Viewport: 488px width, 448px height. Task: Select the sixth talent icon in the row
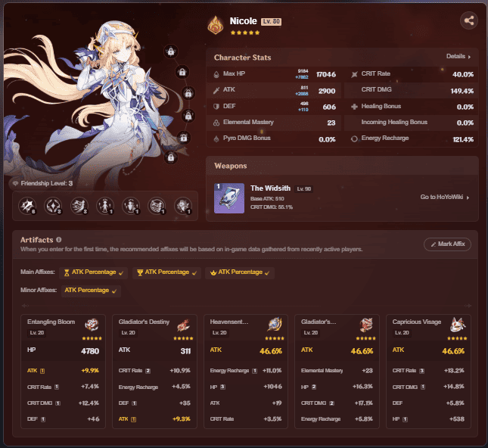[x=157, y=206]
